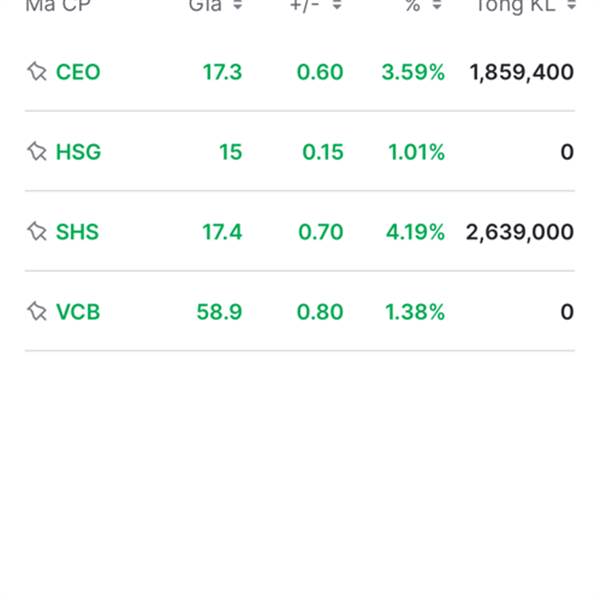Viewport: 600px width, 600px height.
Task: Sort list by Tổng KL arrow
Action: pos(570,6)
